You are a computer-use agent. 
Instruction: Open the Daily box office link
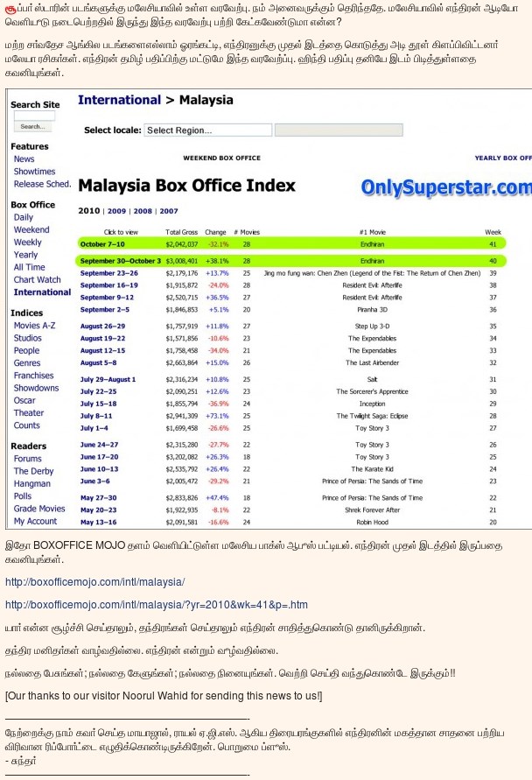pos(24,217)
